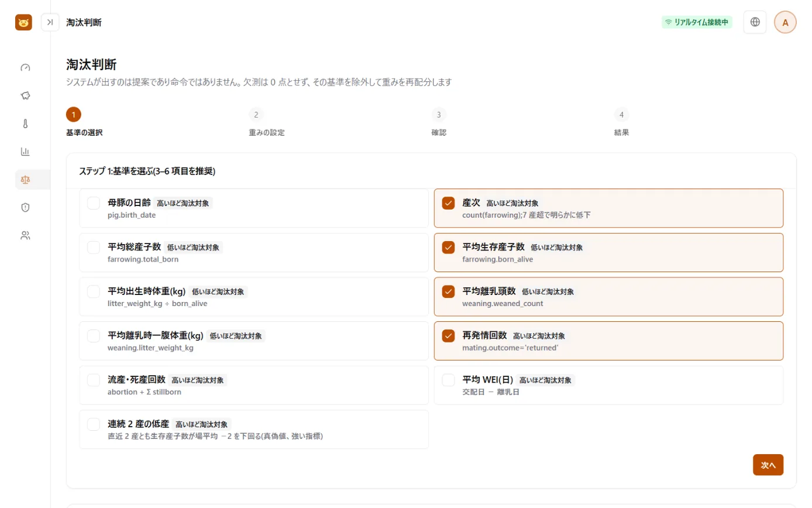Click the litter_weight_kg ÷ born_alive text

click(157, 304)
